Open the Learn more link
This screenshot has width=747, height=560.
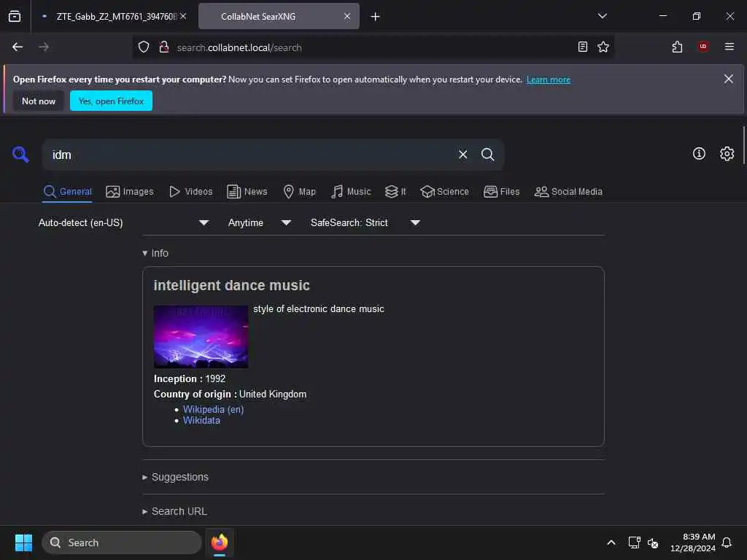coord(549,79)
